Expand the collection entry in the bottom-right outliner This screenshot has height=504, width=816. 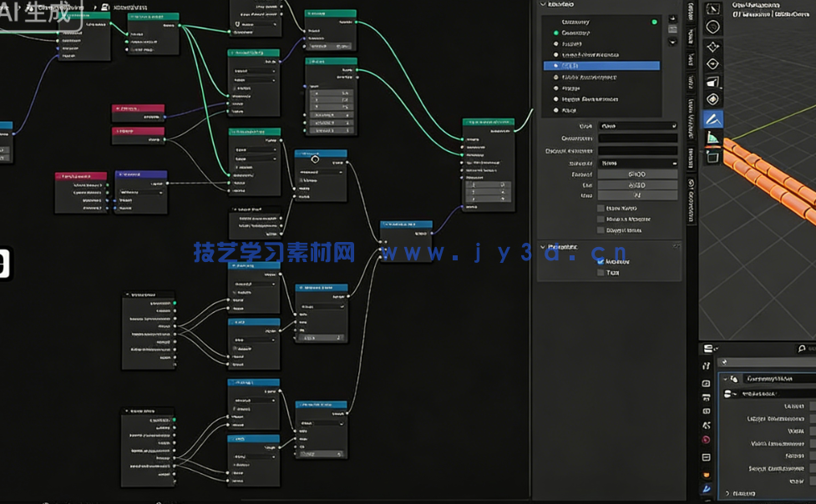[x=724, y=378]
